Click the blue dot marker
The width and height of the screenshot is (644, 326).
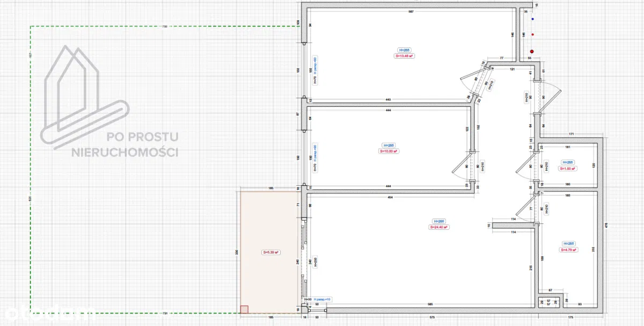(x=532, y=18)
